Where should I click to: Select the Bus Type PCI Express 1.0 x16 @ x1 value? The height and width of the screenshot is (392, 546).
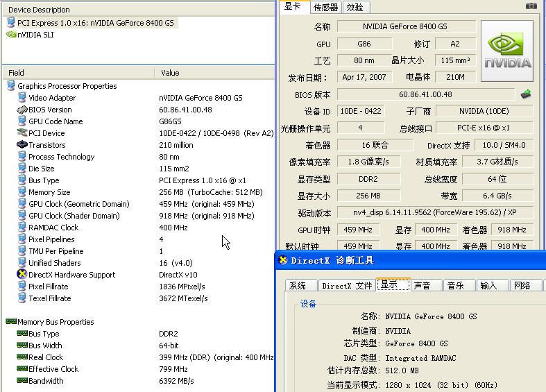tap(203, 180)
